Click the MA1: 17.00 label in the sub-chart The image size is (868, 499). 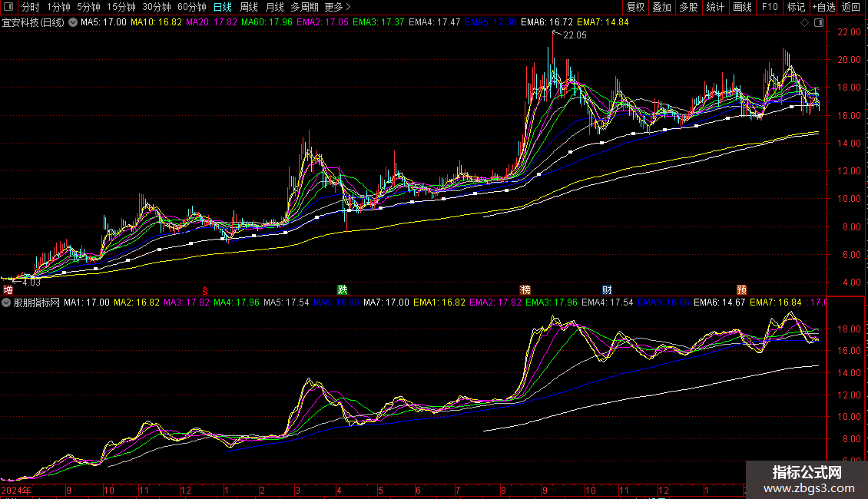point(86,302)
